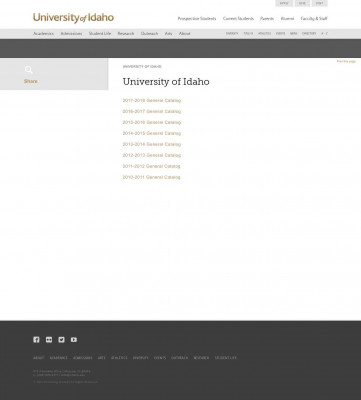Open the 2014-2015 General Catalog
The height and width of the screenshot is (400, 361).
point(152,133)
